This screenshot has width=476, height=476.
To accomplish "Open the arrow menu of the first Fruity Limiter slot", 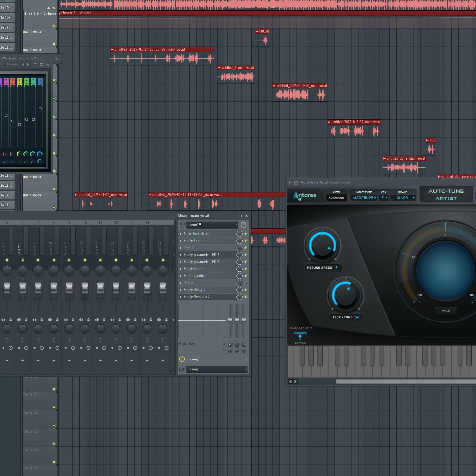I will pyautogui.click(x=181, y=241).
